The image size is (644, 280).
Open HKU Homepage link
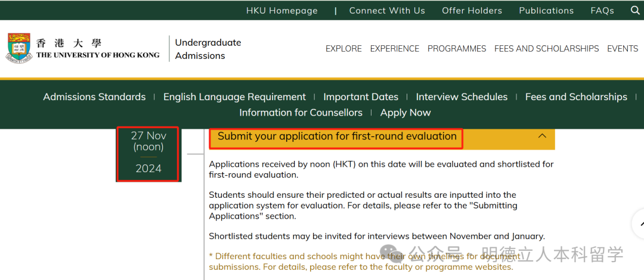pos(281,11)
